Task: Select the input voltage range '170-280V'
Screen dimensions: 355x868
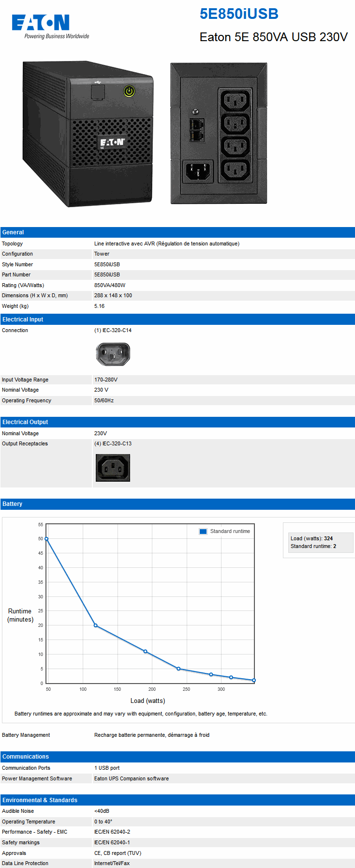Action: click(x=106, y=380)
